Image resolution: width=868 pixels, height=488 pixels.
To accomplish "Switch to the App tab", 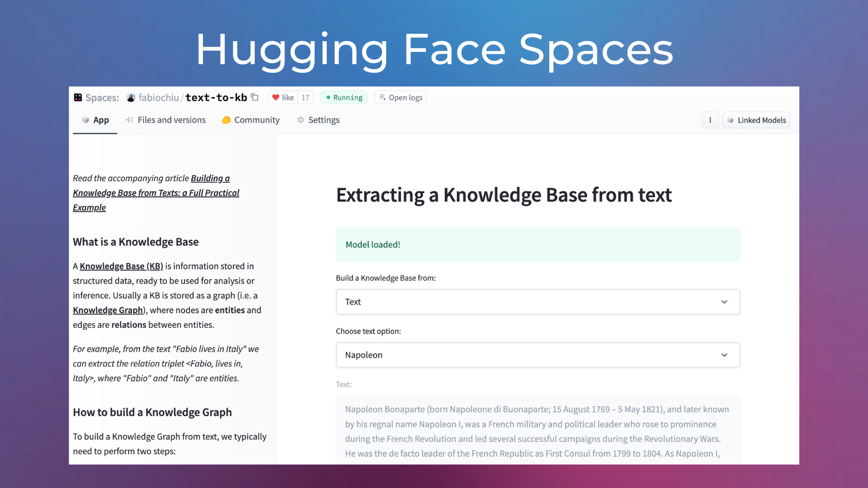I will tap(95, 120).
